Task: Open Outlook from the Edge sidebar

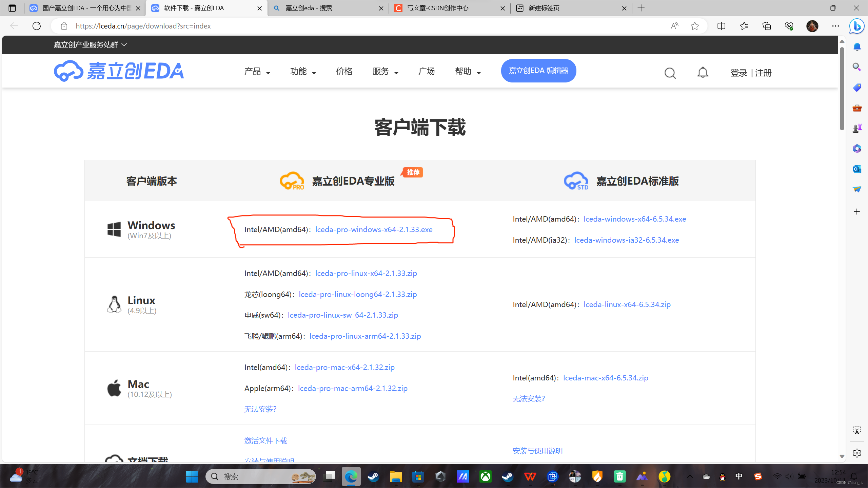Action: tap(857, 169)
